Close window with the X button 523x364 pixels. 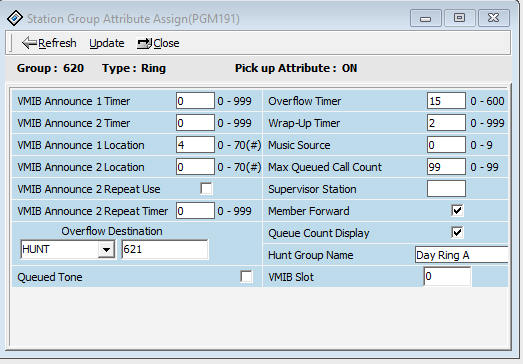tap(494, 18)
